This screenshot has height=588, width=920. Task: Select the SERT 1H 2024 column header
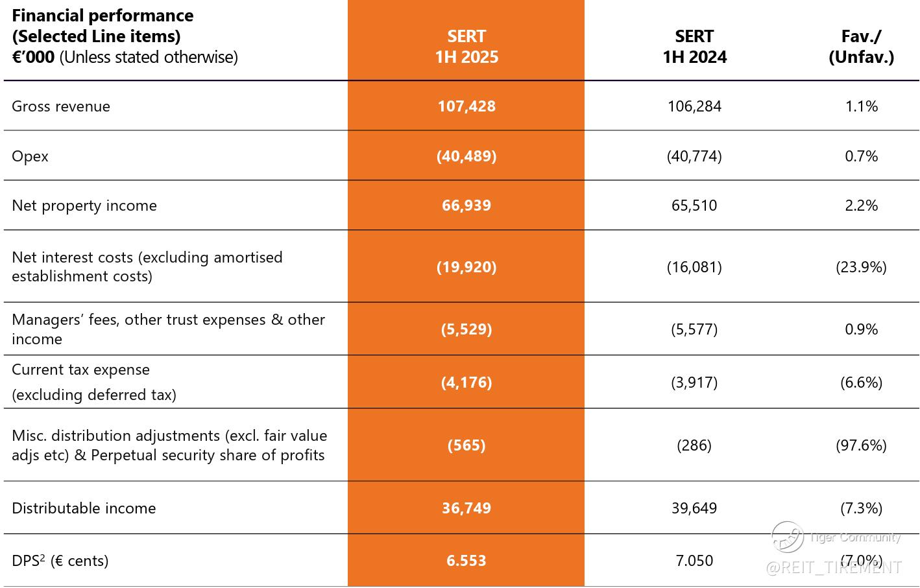(694, 47)
